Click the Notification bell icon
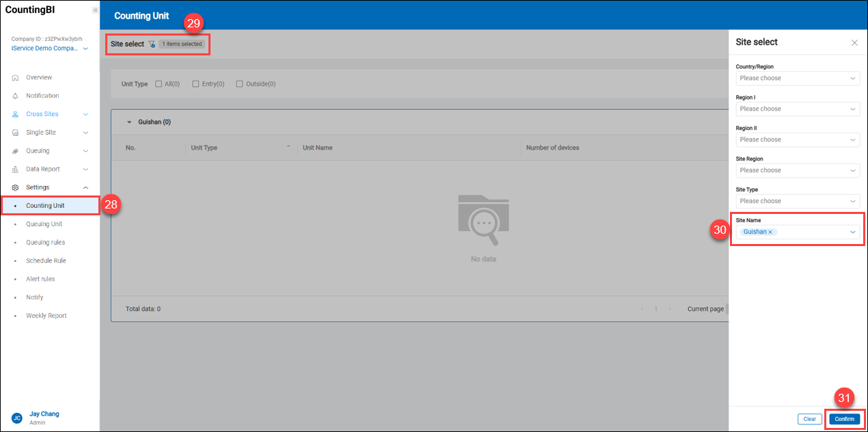The width and height of the screenshot is (868, 432). [x=16, y=96]
